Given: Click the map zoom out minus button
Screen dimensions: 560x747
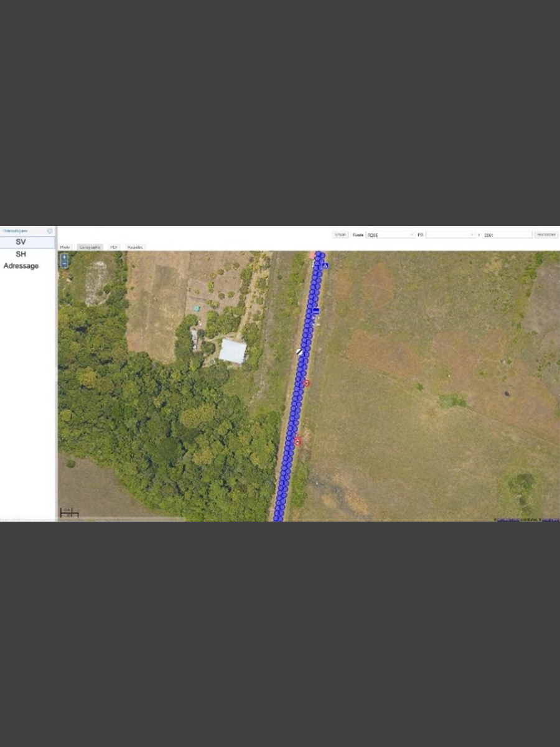Looking at the screenshot, I should click(x=64, y=264).
